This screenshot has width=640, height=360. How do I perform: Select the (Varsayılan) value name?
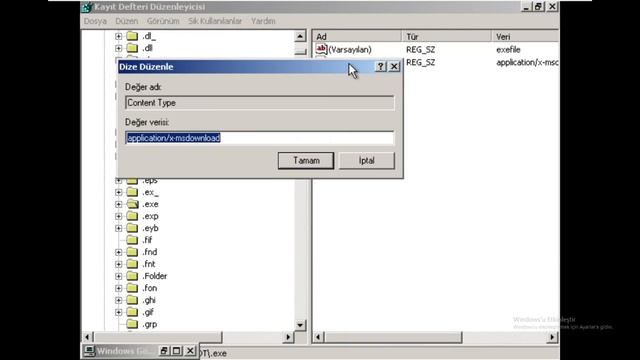350,50
